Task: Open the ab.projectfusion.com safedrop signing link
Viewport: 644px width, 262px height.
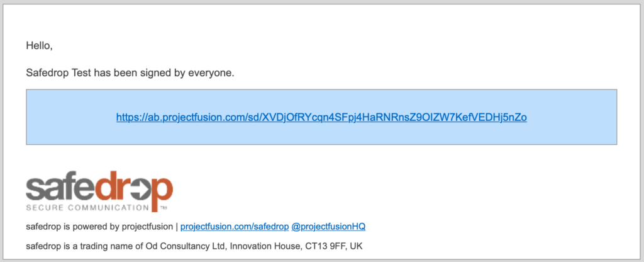Action: (x=321, y=117)
